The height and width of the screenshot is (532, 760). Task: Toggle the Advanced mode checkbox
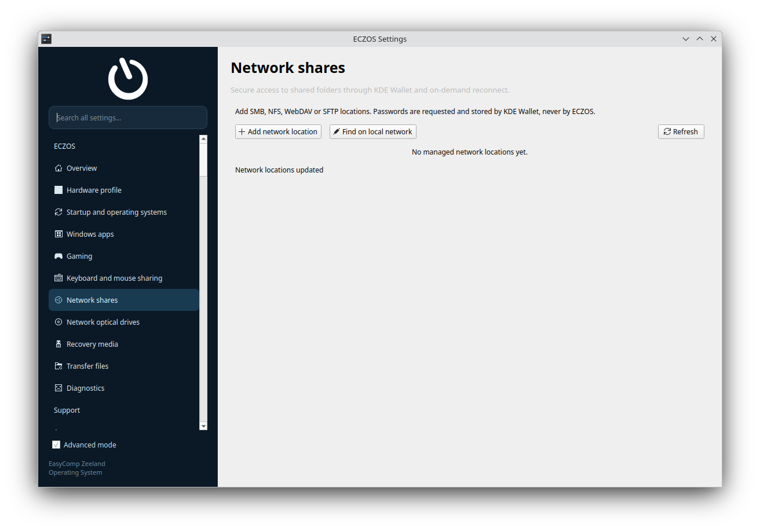point(56,445)
